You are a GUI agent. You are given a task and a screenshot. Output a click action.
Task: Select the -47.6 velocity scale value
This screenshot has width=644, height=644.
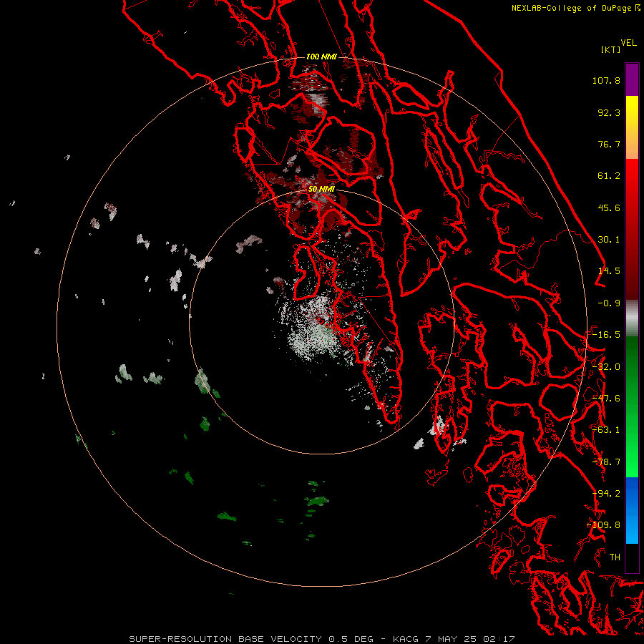click(x=606, y=398)
